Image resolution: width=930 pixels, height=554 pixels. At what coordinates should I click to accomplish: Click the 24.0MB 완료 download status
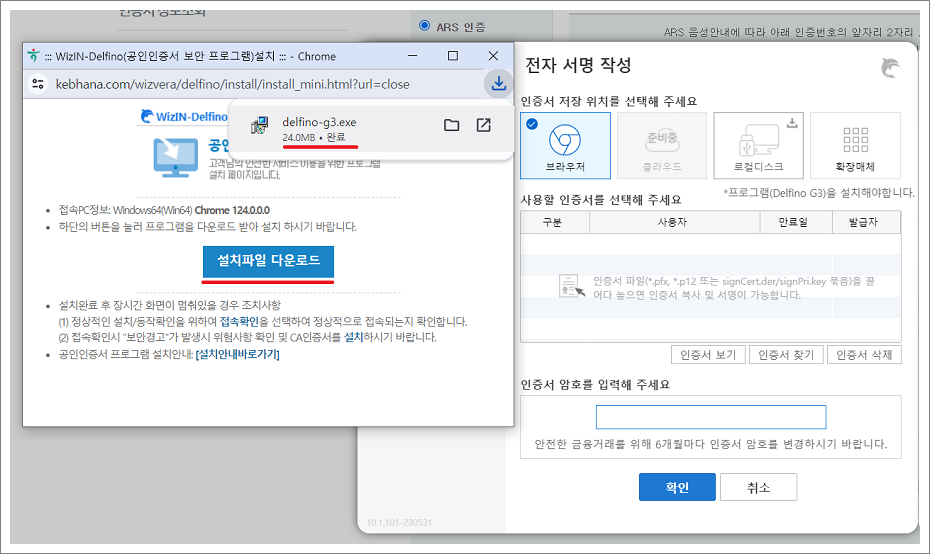pyautogui.click(x=314, y=137)
